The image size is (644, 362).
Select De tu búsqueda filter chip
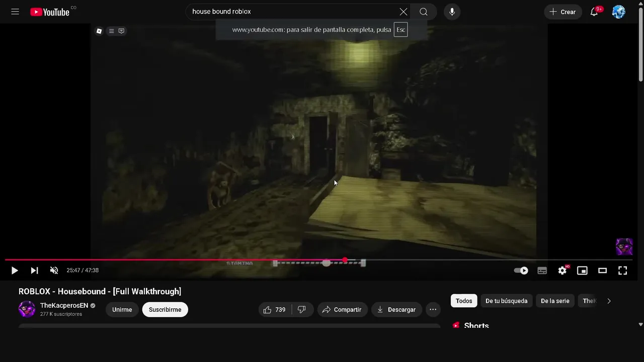[x=506, y=301]
